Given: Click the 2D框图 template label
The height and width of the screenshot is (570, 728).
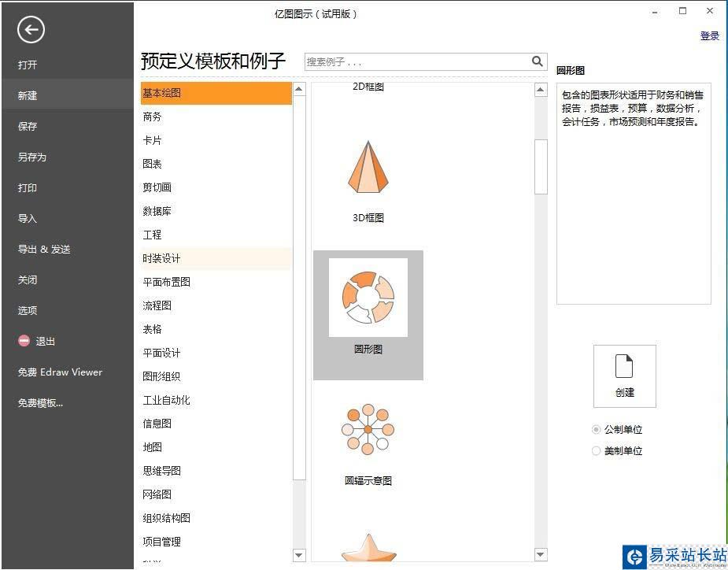Looking at the screenshot, I should pos(368,87).
